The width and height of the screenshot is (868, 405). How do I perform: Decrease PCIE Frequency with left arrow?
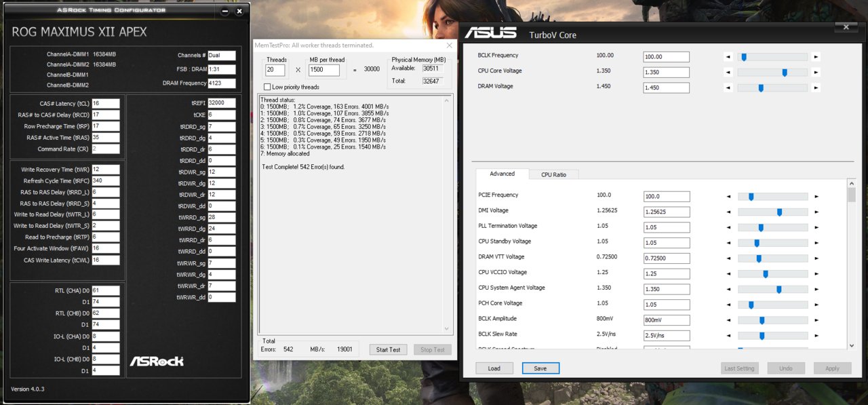click(x=729, y=196)
